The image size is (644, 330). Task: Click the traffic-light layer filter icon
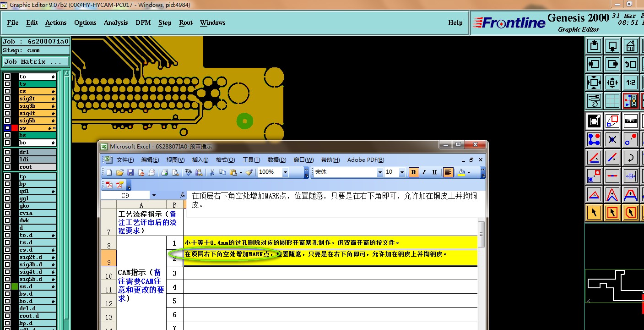pyautogui.click(x=631, y=101)
